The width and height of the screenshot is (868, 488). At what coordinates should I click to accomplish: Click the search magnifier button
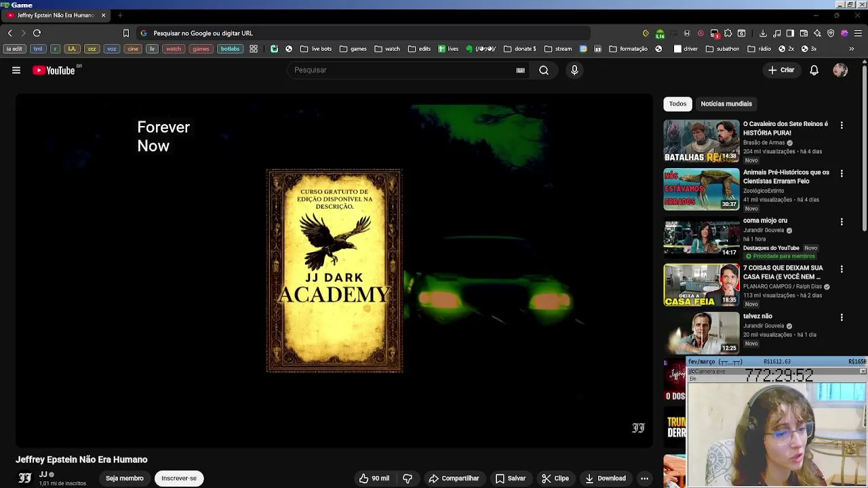pyautogui.click(x=544, y=70)
